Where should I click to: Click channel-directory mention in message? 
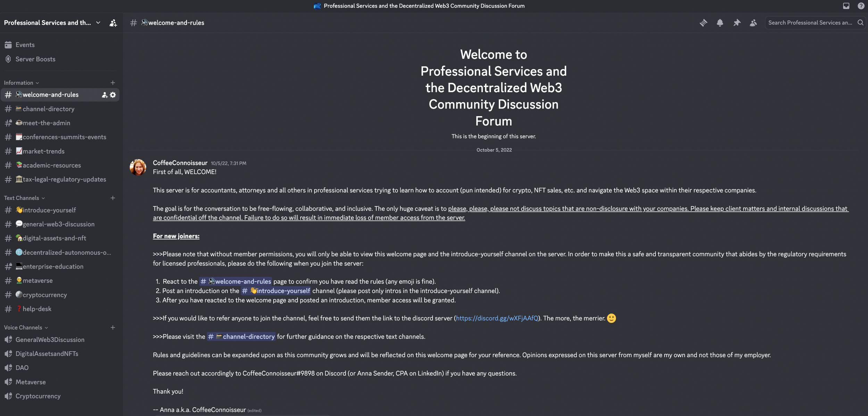click(x=241, y=337)
